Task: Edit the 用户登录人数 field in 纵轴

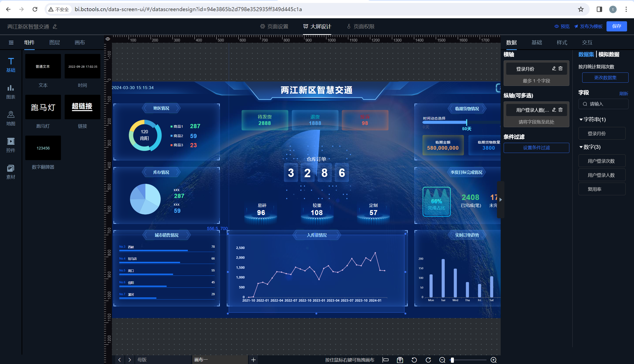Action: point(554,110)
